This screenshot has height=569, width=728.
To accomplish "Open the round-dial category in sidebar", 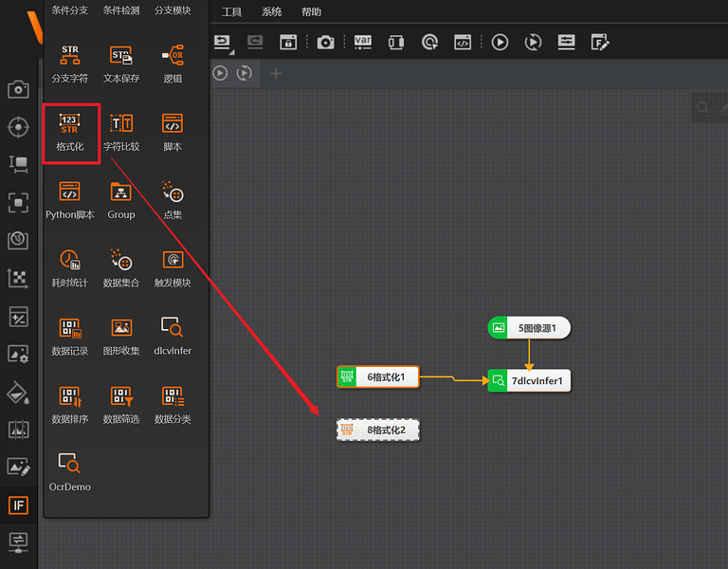I will (x=19, y=240).
